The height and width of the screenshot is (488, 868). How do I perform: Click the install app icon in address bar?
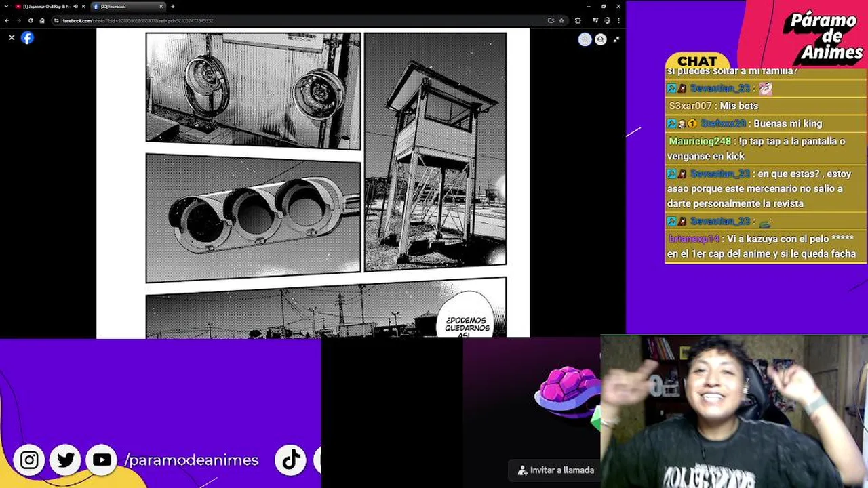point(551,20)
